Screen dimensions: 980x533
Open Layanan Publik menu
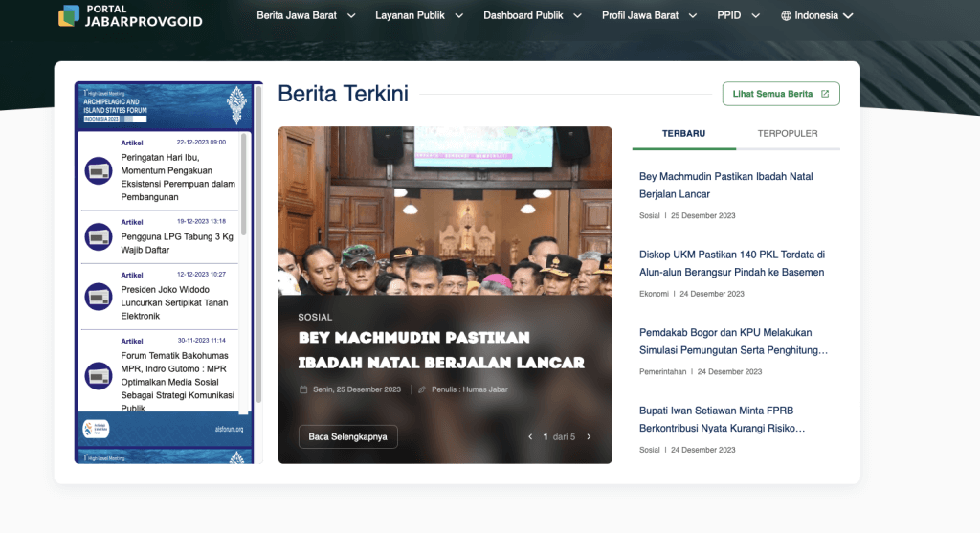410,15
